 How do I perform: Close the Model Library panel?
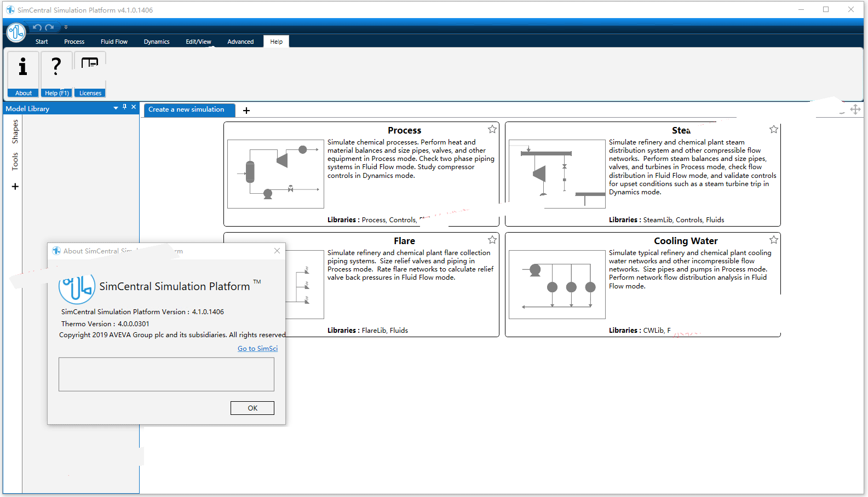(x=134, y=107)
